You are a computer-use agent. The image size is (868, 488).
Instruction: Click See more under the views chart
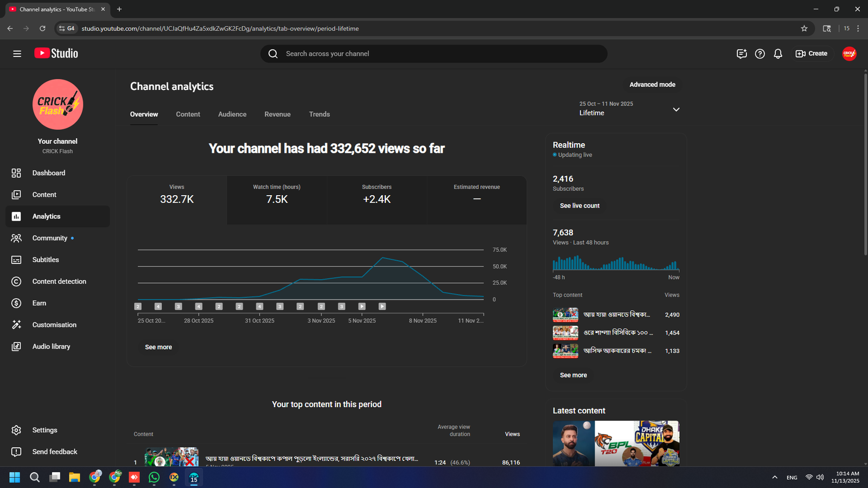tap(158, 347)
